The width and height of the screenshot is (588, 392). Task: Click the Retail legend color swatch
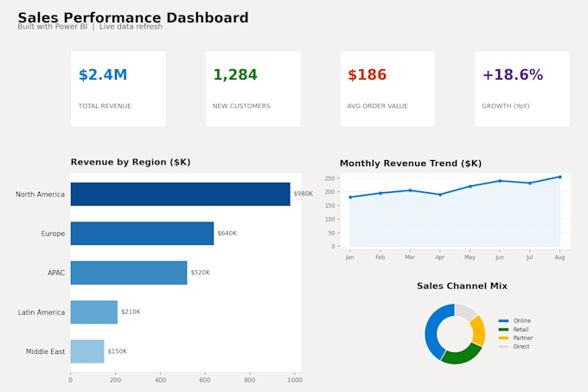pos(503,330)
